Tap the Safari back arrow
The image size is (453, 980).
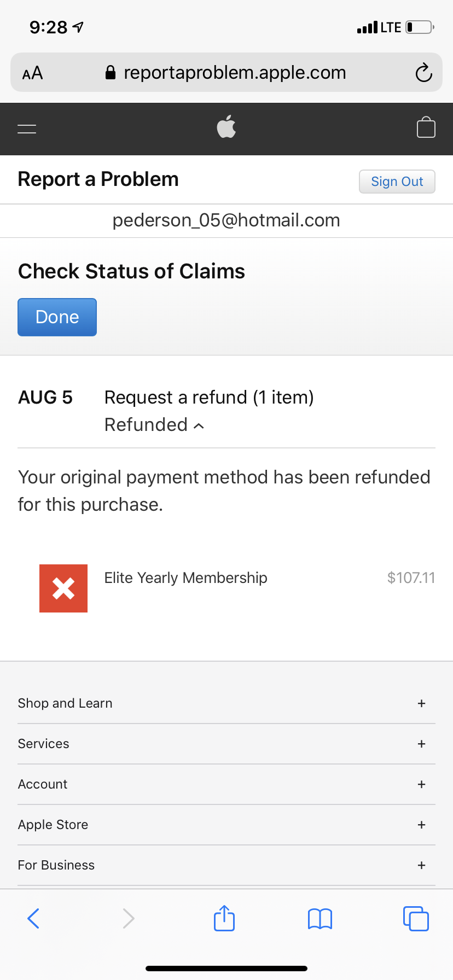click(x=33, y=918)
